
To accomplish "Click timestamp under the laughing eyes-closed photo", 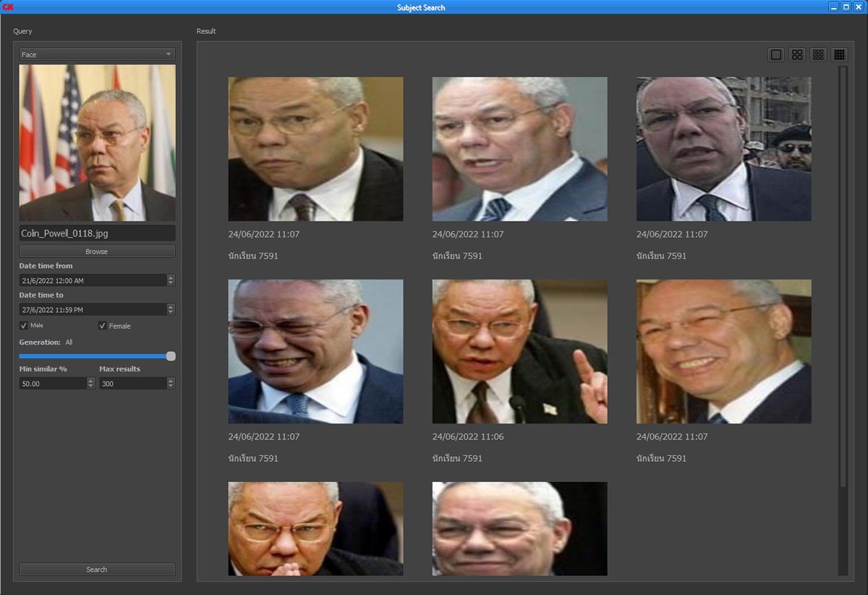I will (x=264, y=437).
